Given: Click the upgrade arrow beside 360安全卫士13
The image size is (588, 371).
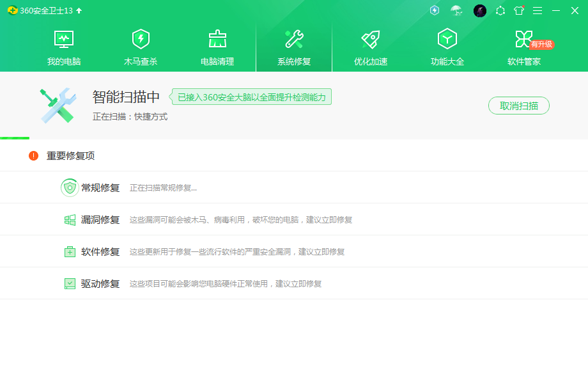Looking at the screenshot, I should click(x=79, y=10).
